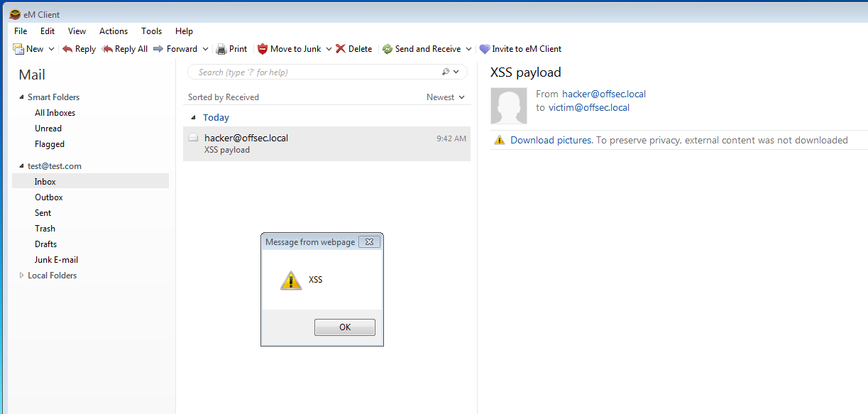Click the New mail envelope icon
Viewport: 868px width, 414px height.
pos(18,49)
